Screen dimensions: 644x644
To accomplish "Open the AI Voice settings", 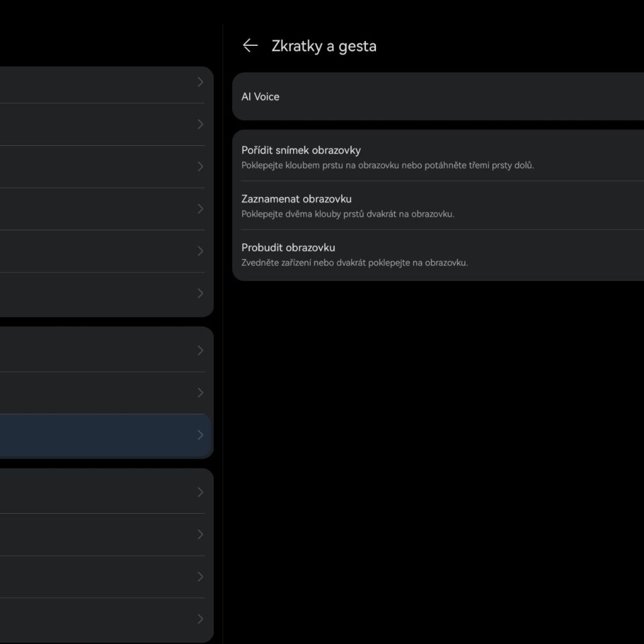I will click(x=260, y=97).
